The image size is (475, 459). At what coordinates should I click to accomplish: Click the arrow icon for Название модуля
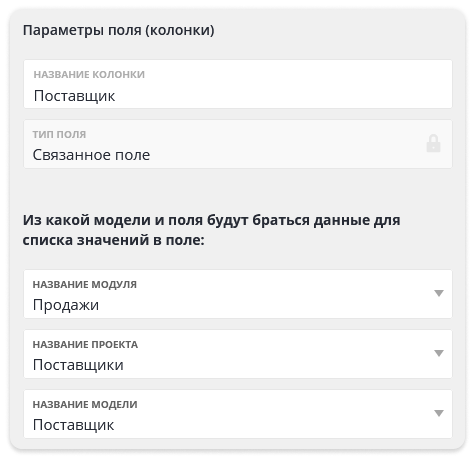[x=439, y=293]
